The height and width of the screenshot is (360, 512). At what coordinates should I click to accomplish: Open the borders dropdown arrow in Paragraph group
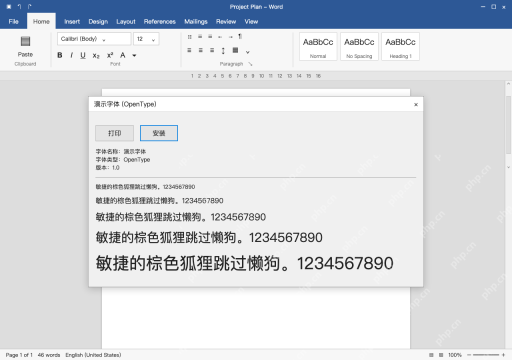[248, 52]
